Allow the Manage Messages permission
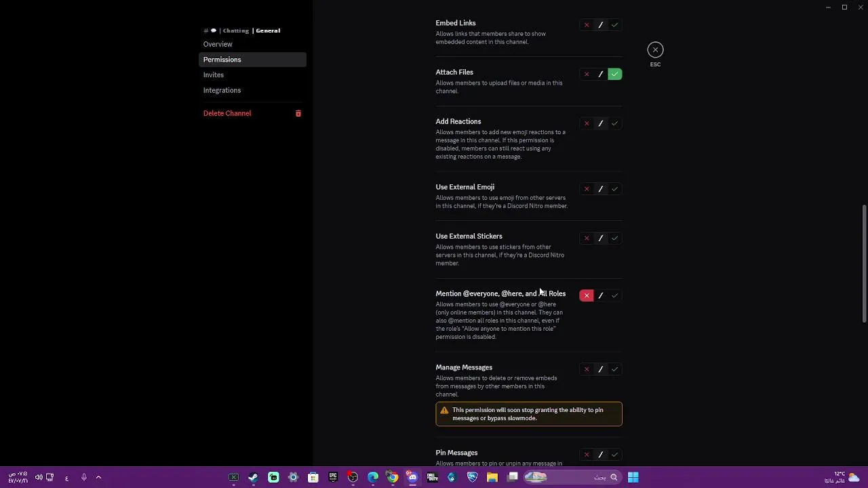 pyautogui.click(x=615, y=369)
